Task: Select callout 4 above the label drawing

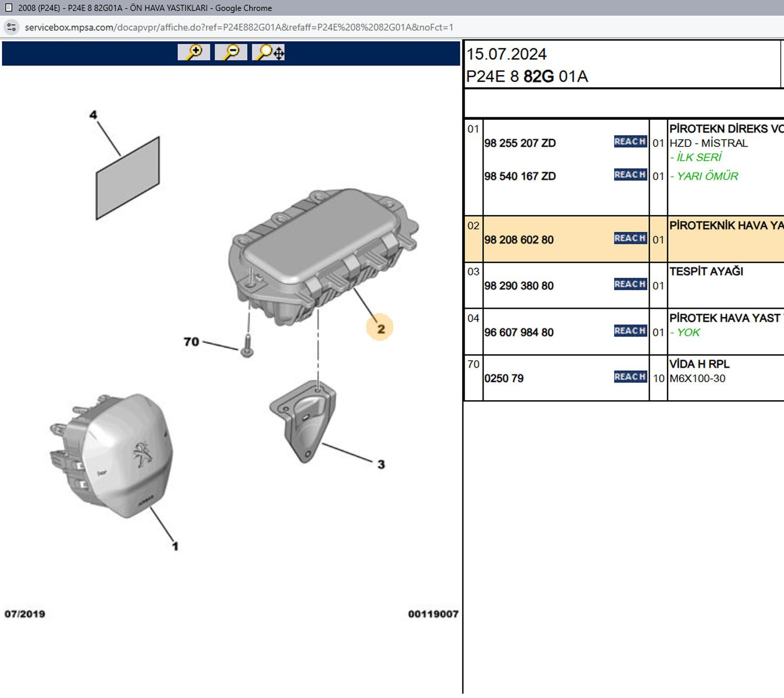Action: [93, 115]
